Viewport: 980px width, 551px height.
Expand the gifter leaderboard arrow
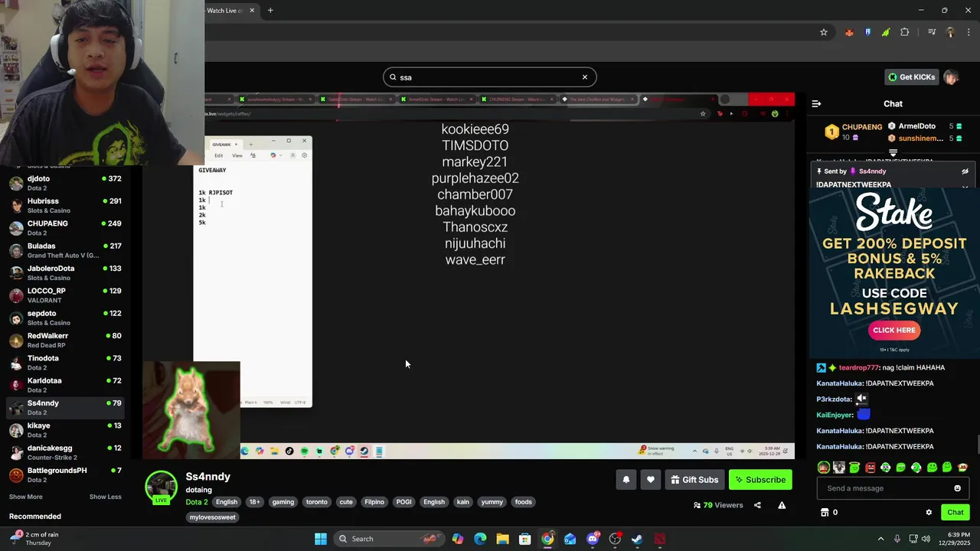pyautogui.click(x=893, y=153)
